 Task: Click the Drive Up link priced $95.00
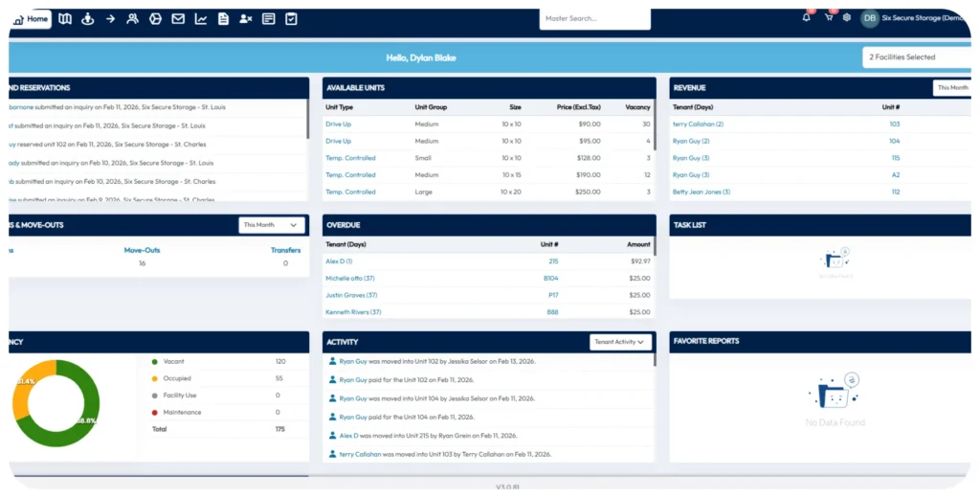point(338,141)
